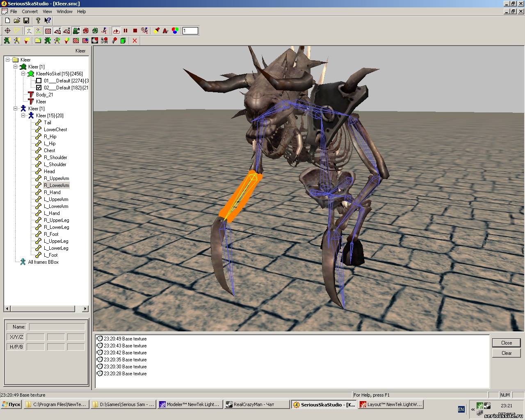This screenshot has height=420, width=525.
Task: Check the 01___Default surface checkbox
Action: 39,81
